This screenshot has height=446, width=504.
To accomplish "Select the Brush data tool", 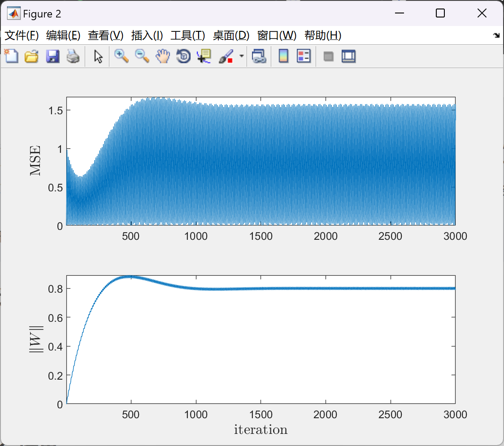I will 226,56.
